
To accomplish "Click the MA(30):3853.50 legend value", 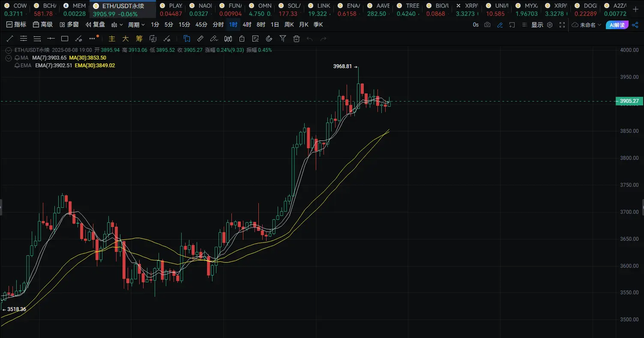I will click(87, 58).
